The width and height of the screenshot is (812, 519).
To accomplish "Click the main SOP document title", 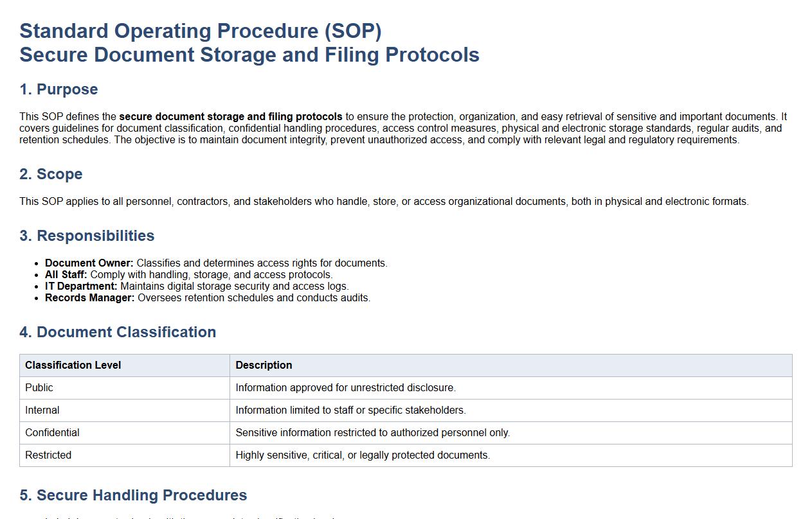I will pos(249,43).
